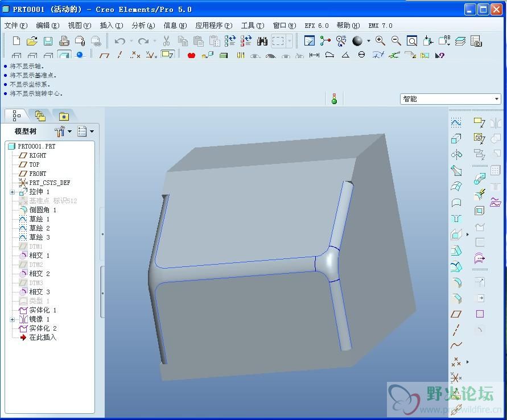Open the 编辑(E) menu
Image resolution: width=507 pixels, height=420 pixels.
48,26
